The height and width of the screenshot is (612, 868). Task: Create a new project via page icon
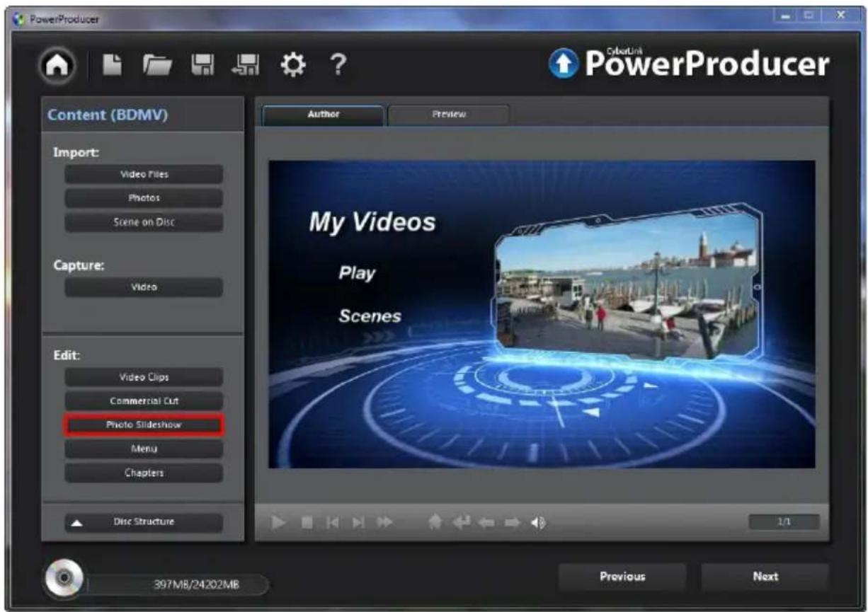click(x=113, y=66)
